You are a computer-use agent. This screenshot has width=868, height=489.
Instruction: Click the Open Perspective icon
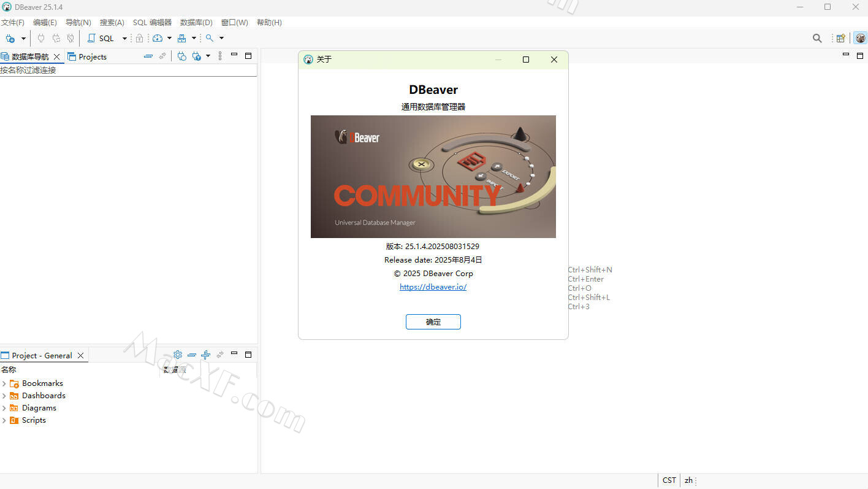(841, 38)
